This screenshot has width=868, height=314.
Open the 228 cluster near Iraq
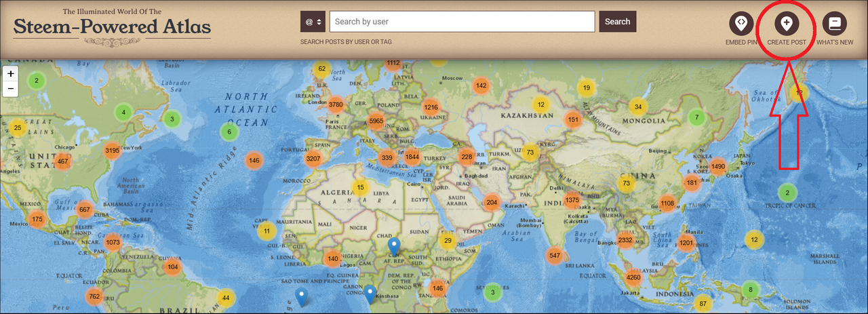467,157
